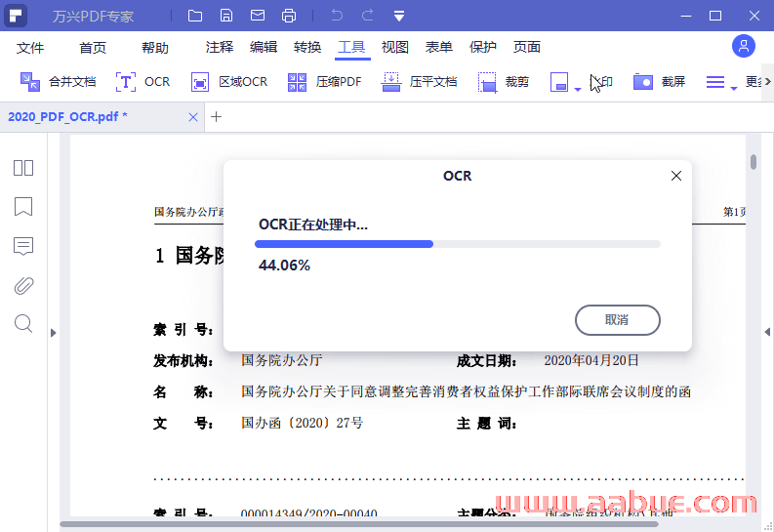Select the Area OCR (区域OCR) tool
Image resolution: width=774 pixels, height=532 pixels.
[229, 82]
